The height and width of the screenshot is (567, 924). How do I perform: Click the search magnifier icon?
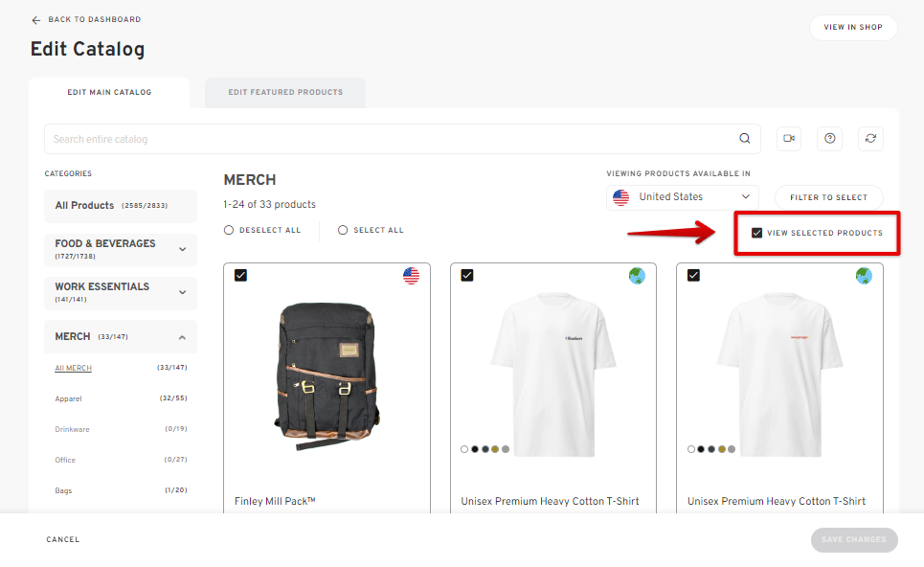click(x=745, y=139)
